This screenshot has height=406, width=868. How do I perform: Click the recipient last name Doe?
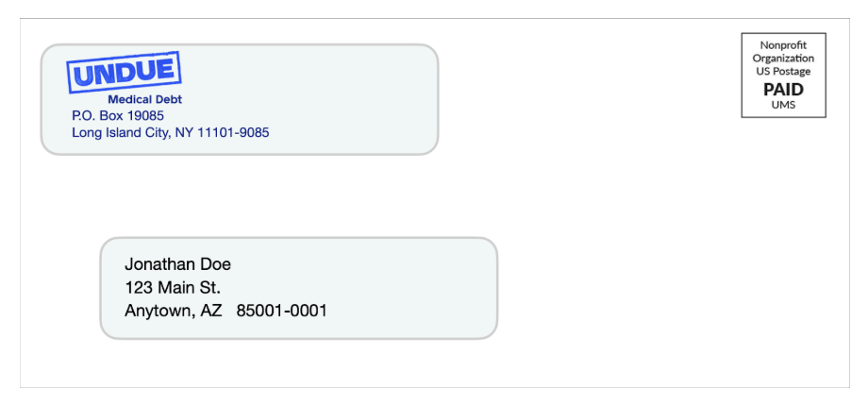pos(213,264)
